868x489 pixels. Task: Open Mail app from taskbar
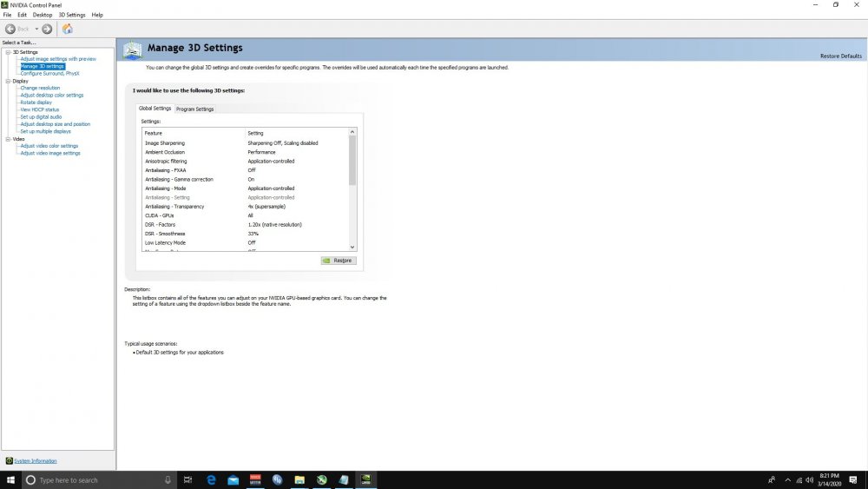pyautogui.click(x=233, y=480)
